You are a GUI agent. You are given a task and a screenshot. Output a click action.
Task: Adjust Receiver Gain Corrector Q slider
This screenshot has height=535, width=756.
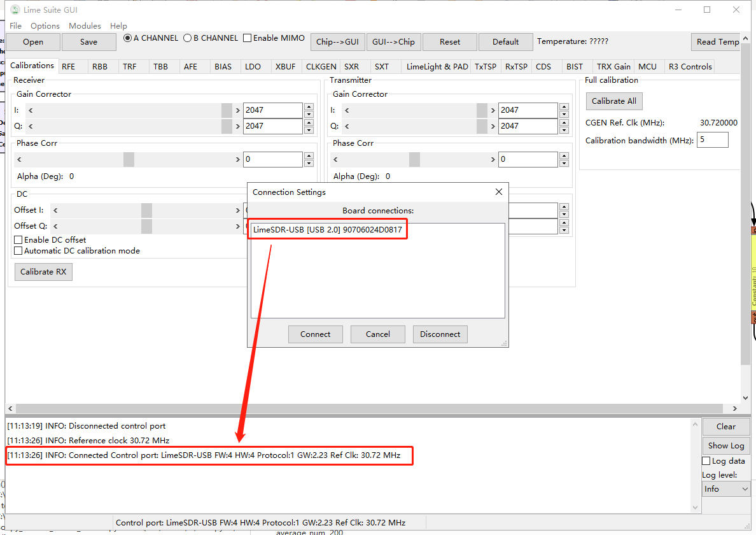click(134, 126)
